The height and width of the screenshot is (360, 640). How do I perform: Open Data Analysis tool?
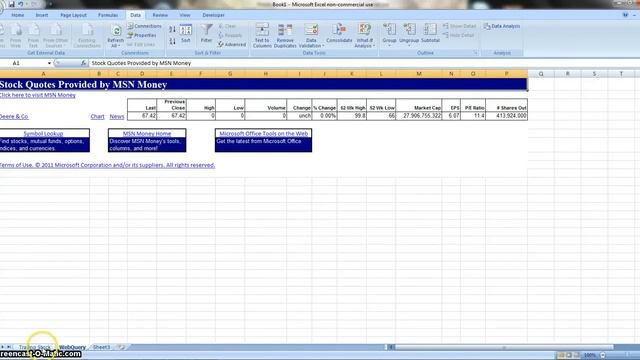[502, 26]
